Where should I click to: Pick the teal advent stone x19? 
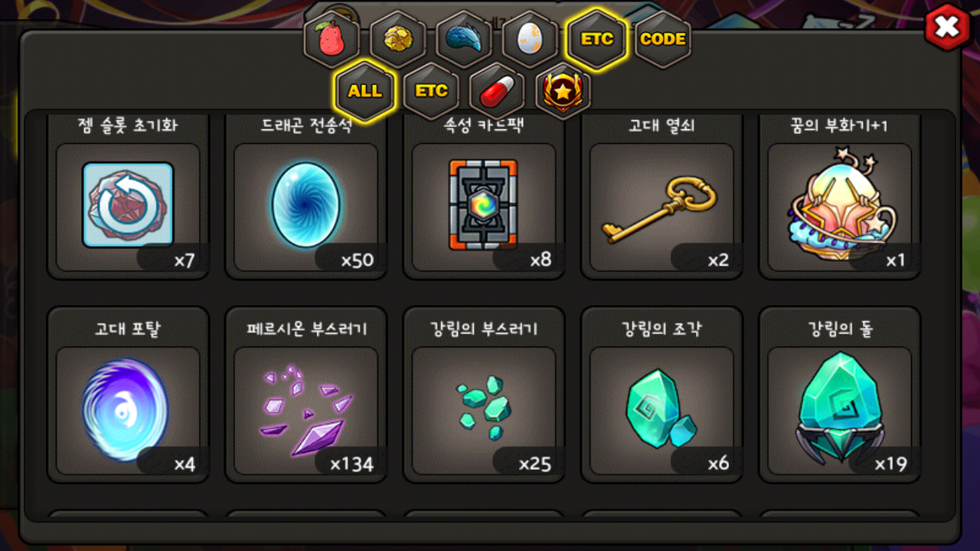(x=839, y=395)
